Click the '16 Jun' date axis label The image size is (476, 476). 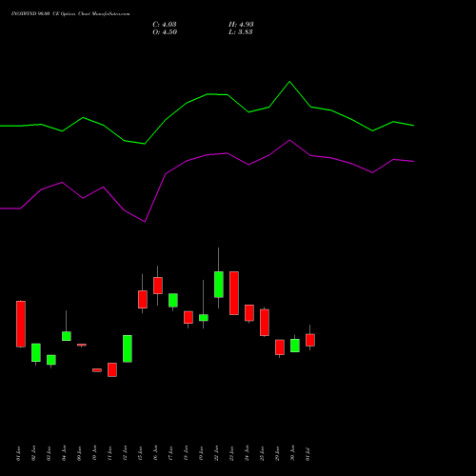tap(155, 453)
